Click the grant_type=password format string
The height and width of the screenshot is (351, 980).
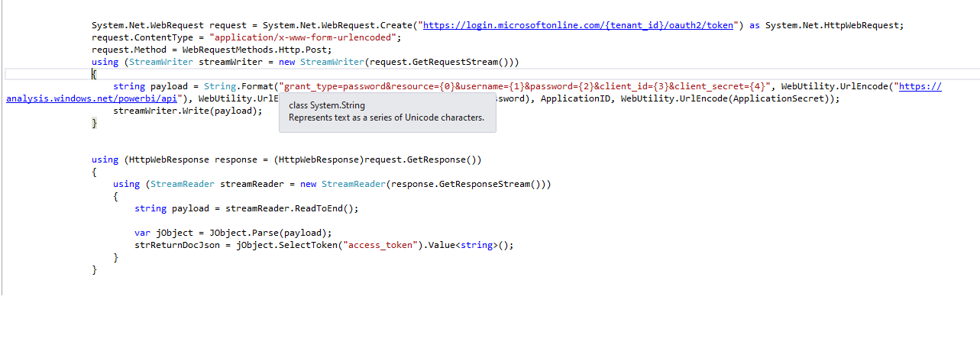pos(524,86)
